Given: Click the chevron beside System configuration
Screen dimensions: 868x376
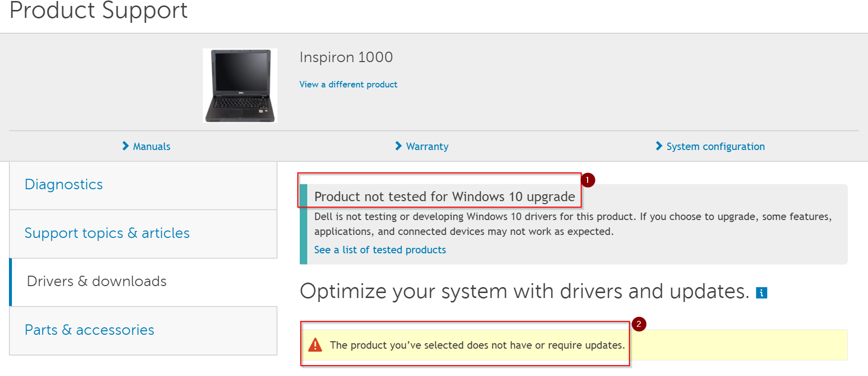Looking at the screenshot, I should point(659,146).
